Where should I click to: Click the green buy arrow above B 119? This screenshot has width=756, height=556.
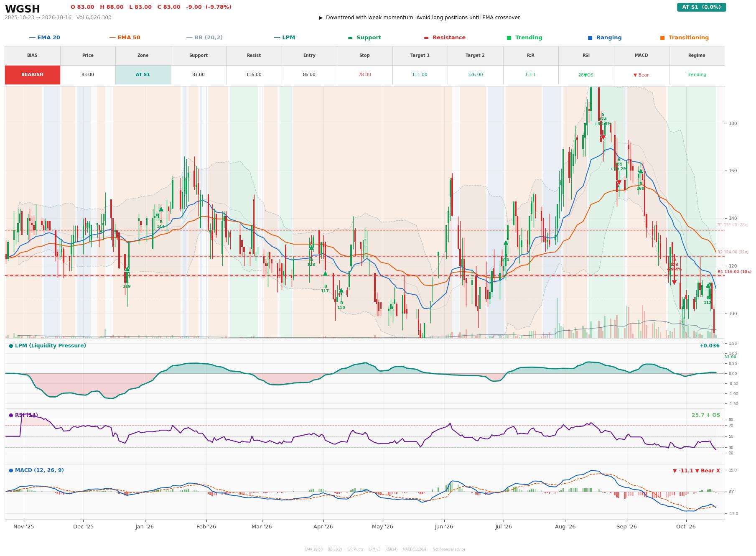[127, 269]
